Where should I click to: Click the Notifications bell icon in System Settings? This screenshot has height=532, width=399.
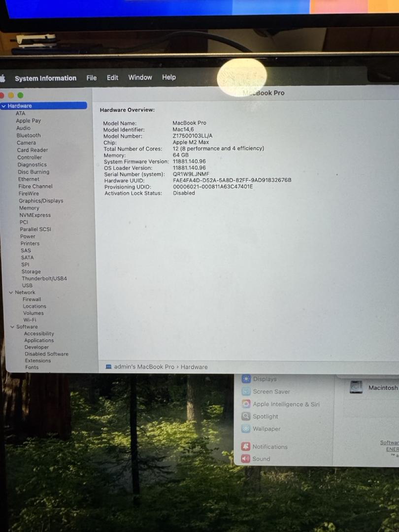point(246,446)
